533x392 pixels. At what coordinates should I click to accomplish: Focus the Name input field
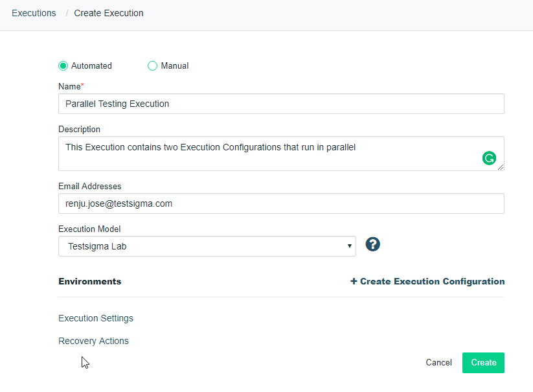pos(281,104)
